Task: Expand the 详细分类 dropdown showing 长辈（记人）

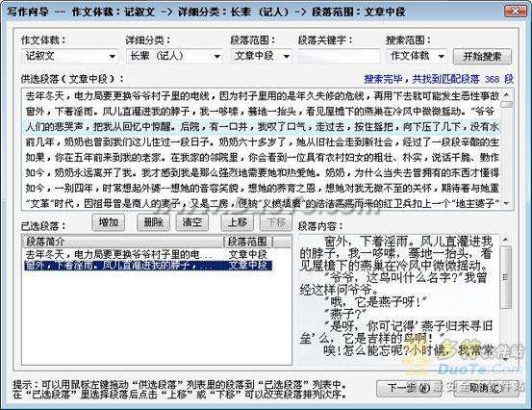Action: tap(174, 56)
